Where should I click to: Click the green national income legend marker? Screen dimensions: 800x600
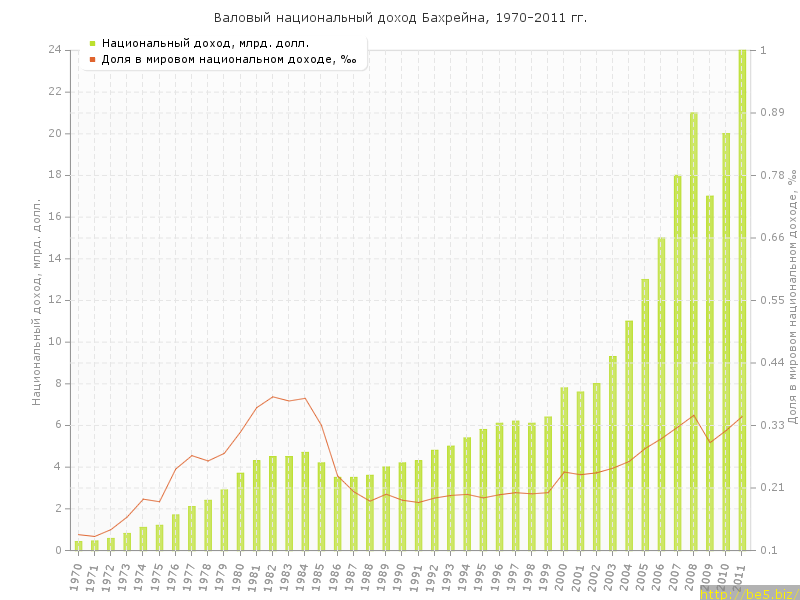click(92, 43)
